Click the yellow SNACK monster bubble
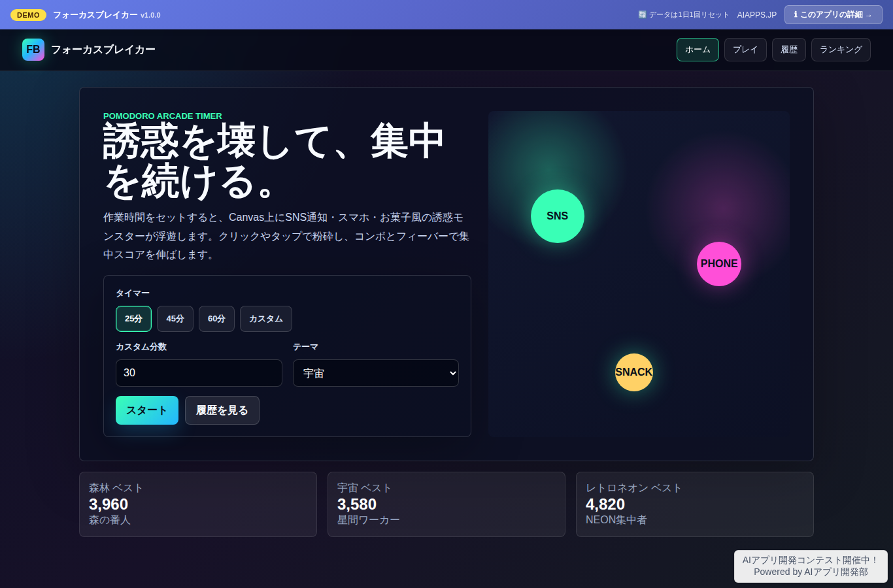Viewport: 893px width, 588px height. (x=634, y=372)
